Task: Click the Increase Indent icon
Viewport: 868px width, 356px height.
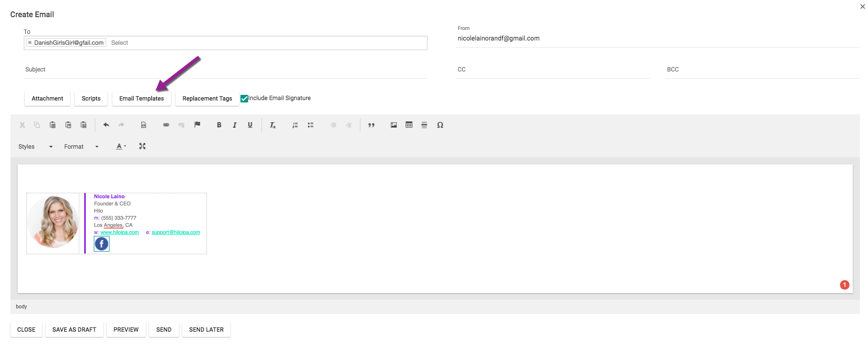Action: (349, 125)
